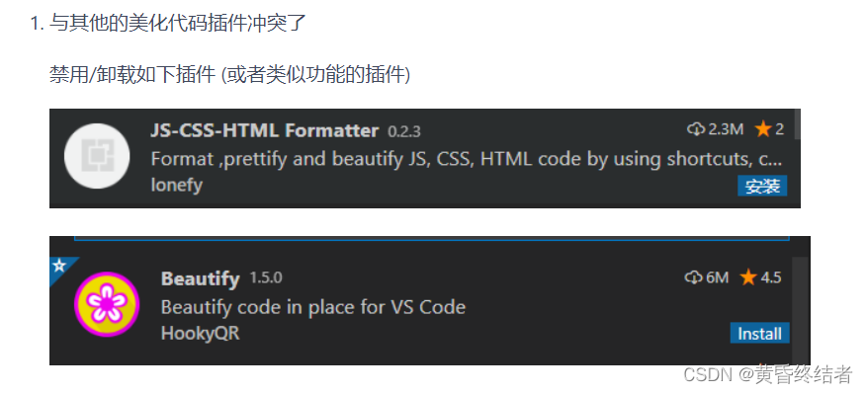This screenshot has width=868, height=394.
Task: Click the 0.2.3 version label
Action: 404,131
